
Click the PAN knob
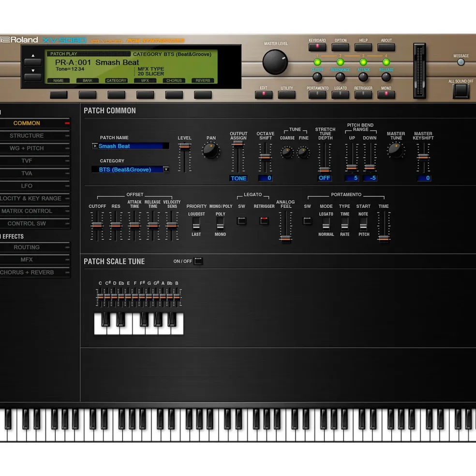point(210,151)
